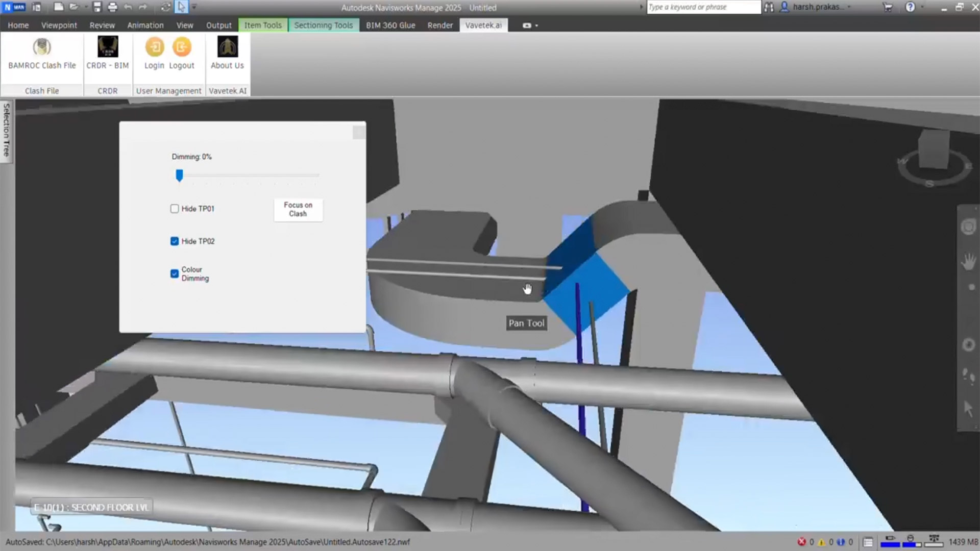Open the Help dropdown arrow
The width and height of the screenshot is (980, 551).
[x=922, y=7]
